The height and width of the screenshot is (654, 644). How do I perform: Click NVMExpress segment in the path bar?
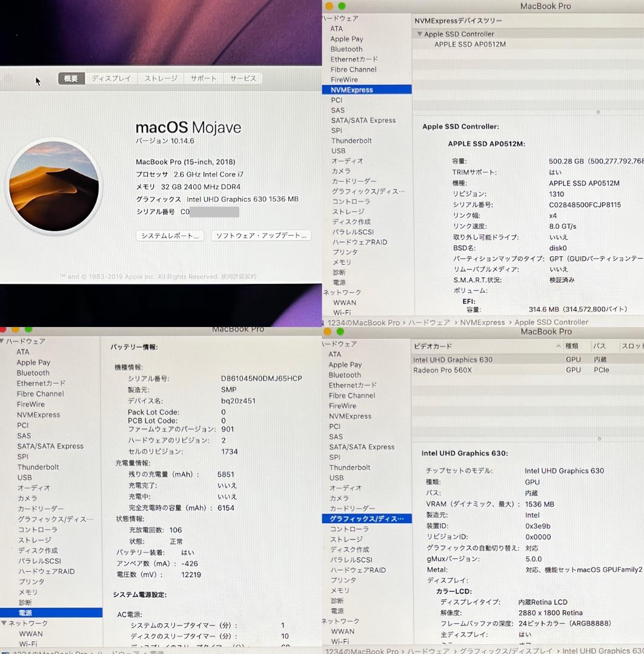pos(482,322)
